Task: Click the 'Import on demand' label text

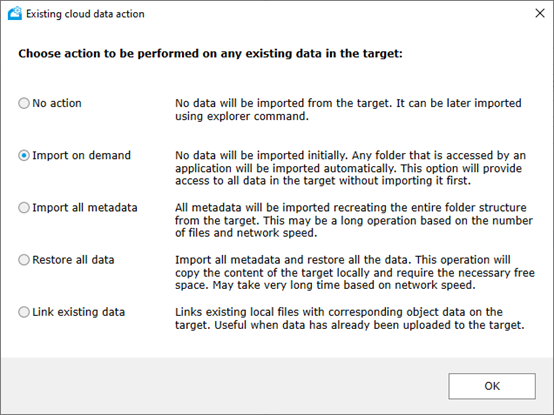Action: click(x=82, y=155)
